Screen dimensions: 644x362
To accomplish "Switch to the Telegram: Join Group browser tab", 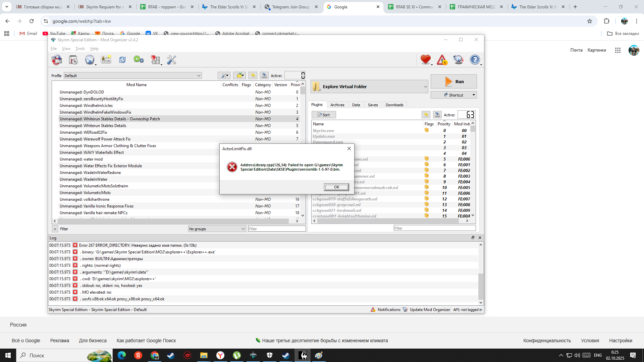I will 291,7.
